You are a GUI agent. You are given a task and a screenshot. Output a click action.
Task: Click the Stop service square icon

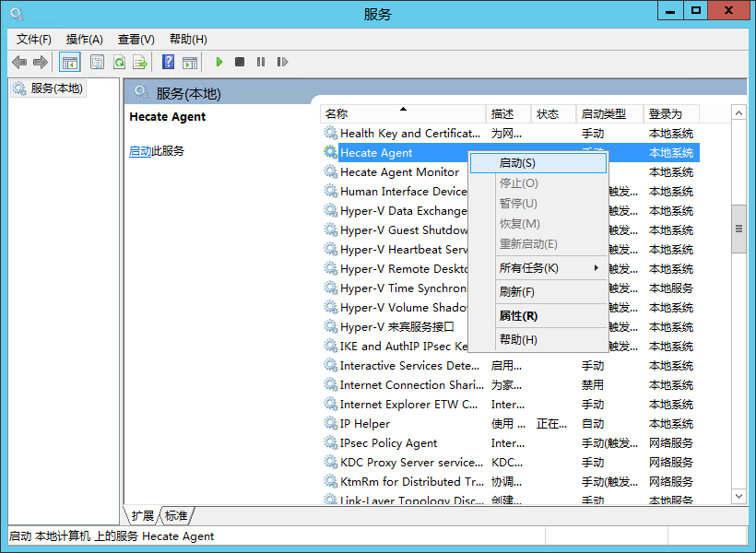240,62
